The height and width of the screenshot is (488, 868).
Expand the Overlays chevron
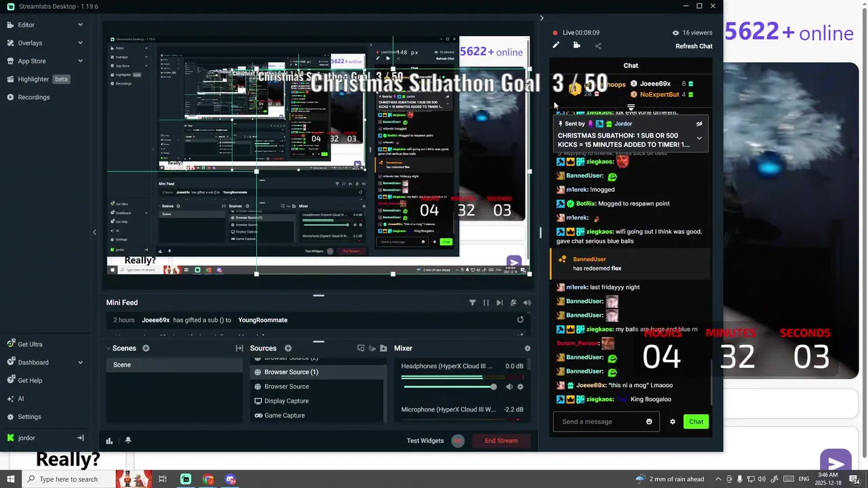[x=80, y=43]
